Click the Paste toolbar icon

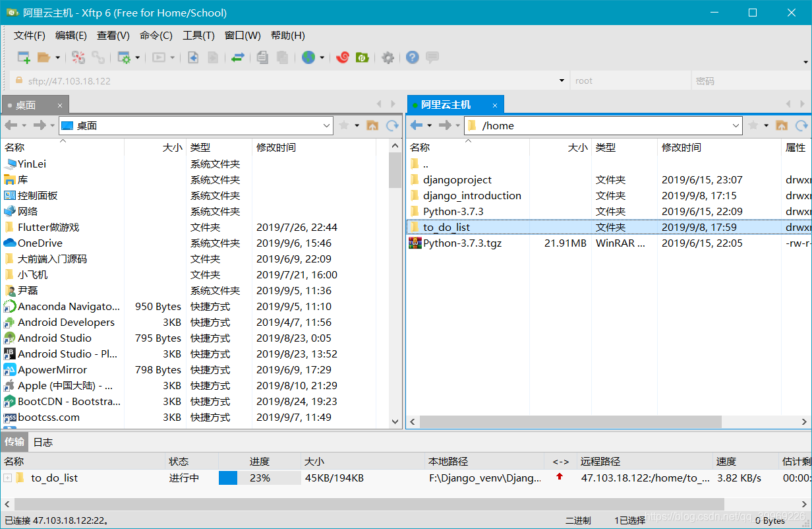pos(282,58)
